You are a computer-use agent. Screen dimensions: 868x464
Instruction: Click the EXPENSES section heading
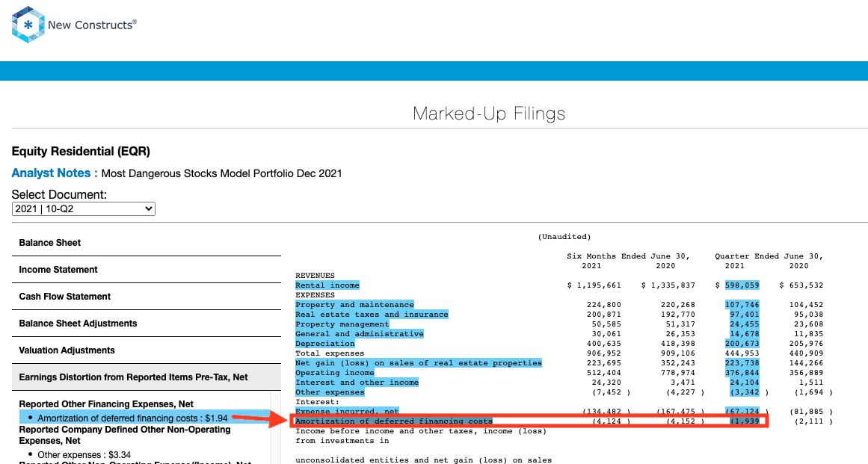pos(315,295)
